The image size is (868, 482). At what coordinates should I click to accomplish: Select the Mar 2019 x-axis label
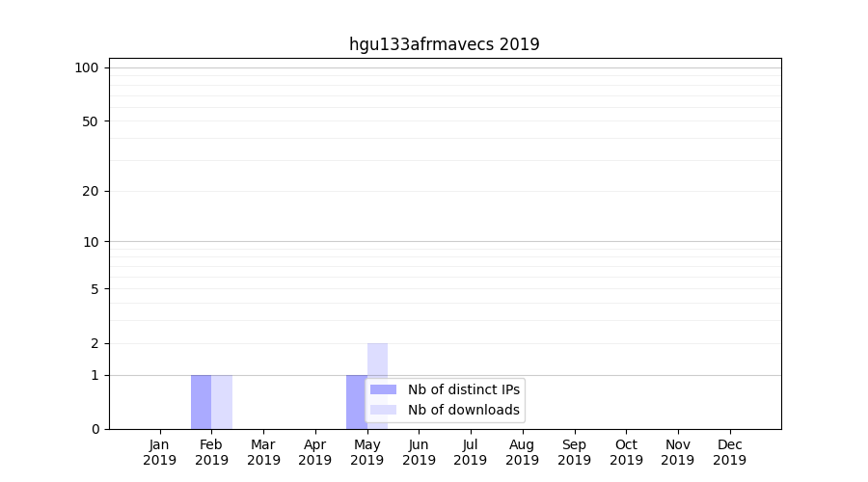[263, 452]
